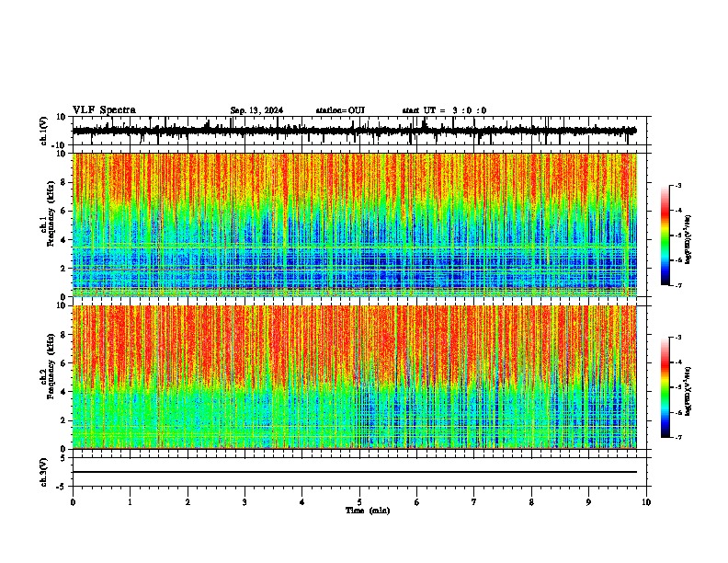
Task: Click the "ch.3(V)" axis label
Action: coord(44,473)
